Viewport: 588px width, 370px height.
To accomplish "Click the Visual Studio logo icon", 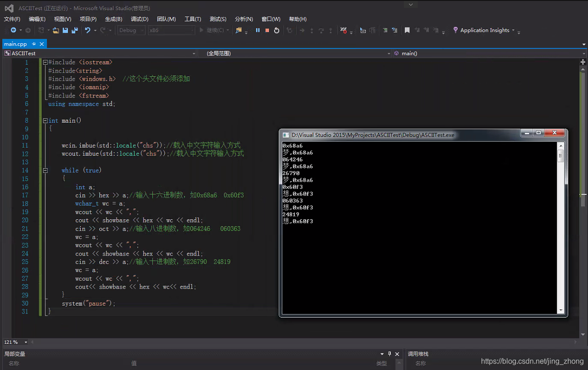I will pyautogui.click(x=9, y=8).
